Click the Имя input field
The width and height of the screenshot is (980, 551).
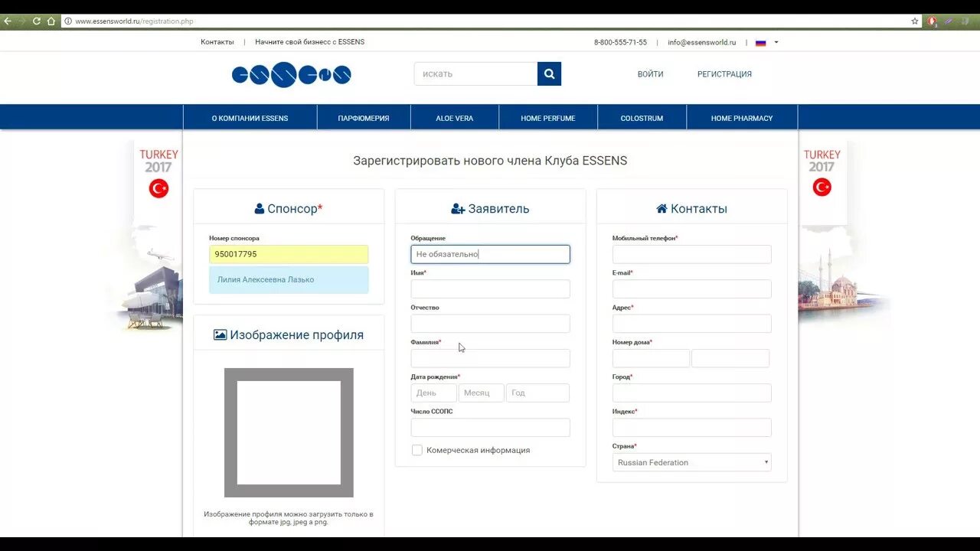point(490,289)
